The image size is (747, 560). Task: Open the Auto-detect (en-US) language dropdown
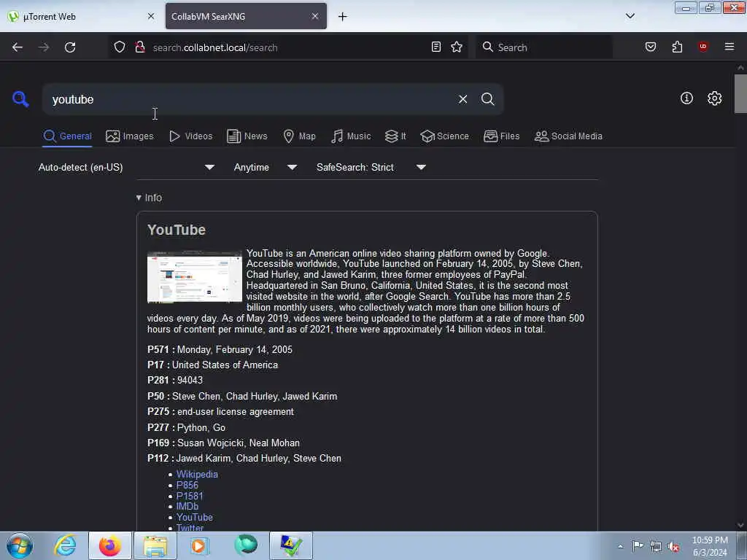point(126,167)
